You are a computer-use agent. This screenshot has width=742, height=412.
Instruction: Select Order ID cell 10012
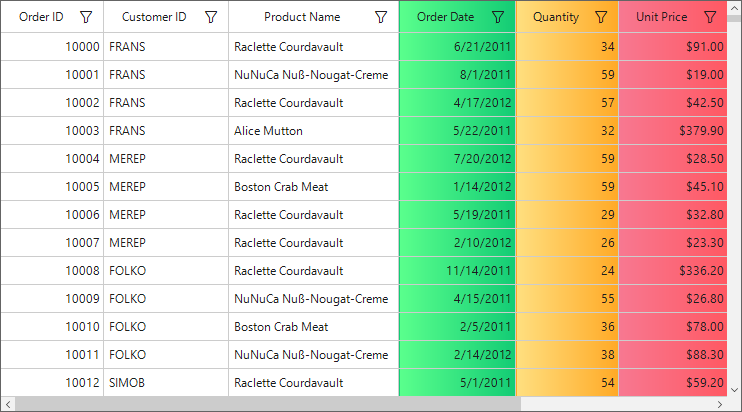(x=52, y=383)
